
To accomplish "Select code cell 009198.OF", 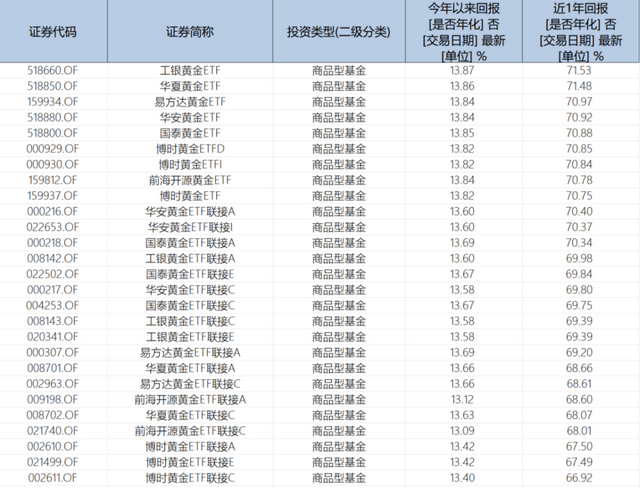I will pyautogui.click(x=52, y=399).
